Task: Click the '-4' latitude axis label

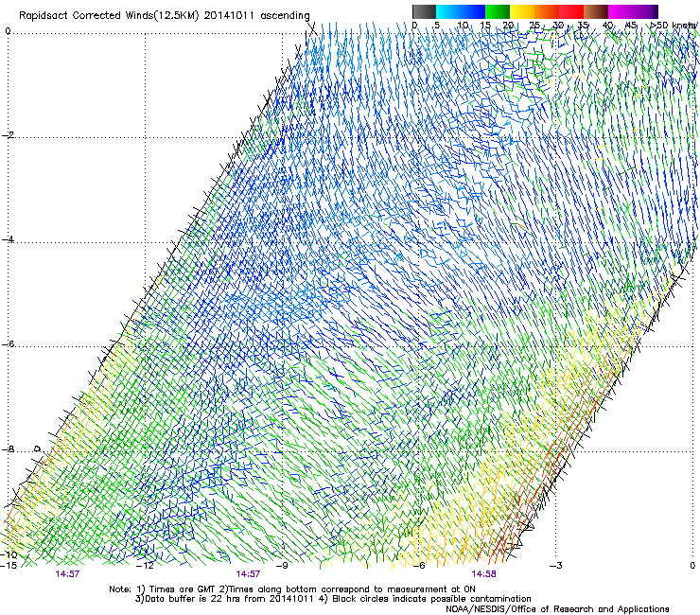Action: click(x=8, y=239)
